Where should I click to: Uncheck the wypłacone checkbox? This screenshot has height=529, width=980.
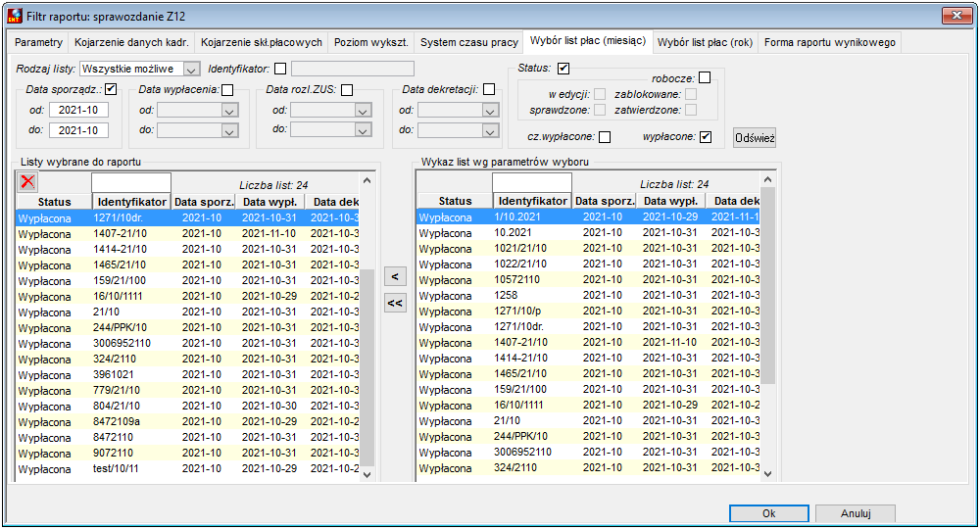pos(706,137)
